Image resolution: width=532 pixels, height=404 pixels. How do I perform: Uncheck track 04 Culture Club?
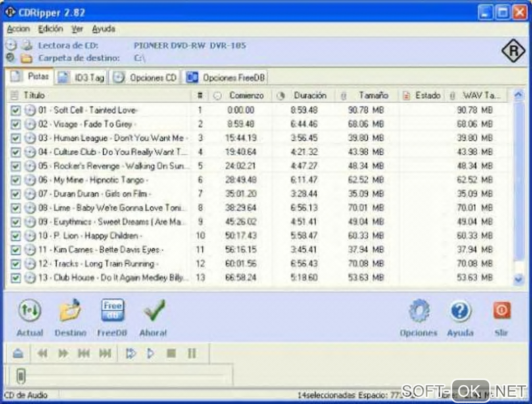[16, 152]
